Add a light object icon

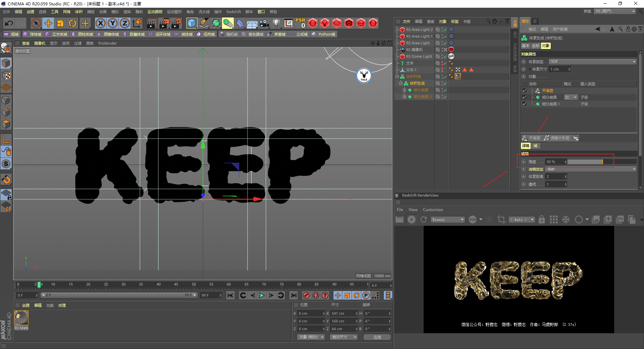click(276, 23)
